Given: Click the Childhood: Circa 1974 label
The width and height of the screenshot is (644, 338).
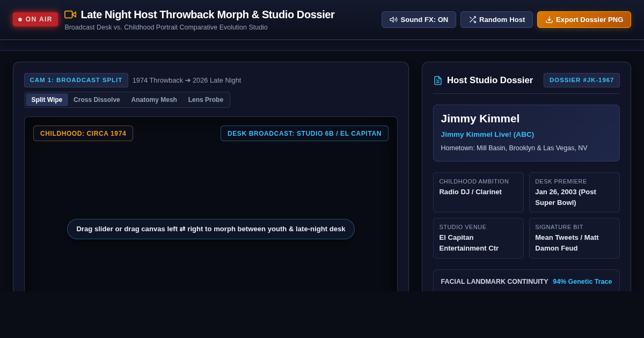Looking at the screenshot, I should click(x=83, y=134).
